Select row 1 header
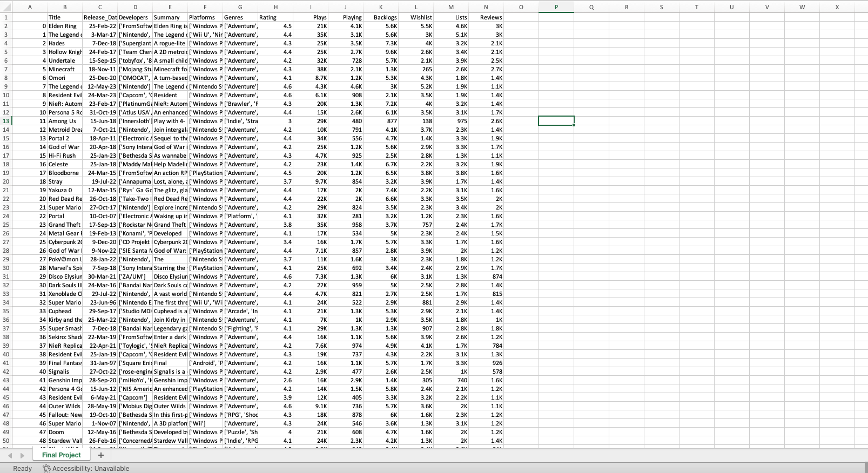The width and height of the screenshot is (868, 473). (x=6, y=17)
